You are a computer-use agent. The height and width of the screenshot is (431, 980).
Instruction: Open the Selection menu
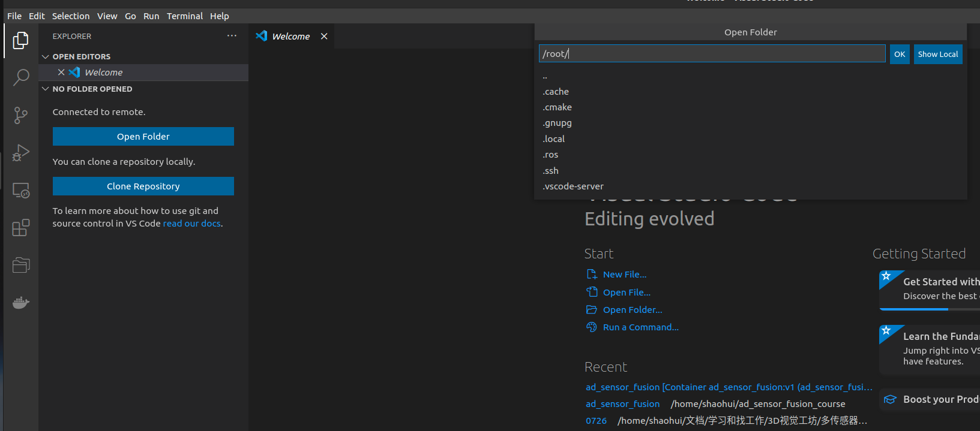(71, 16)
